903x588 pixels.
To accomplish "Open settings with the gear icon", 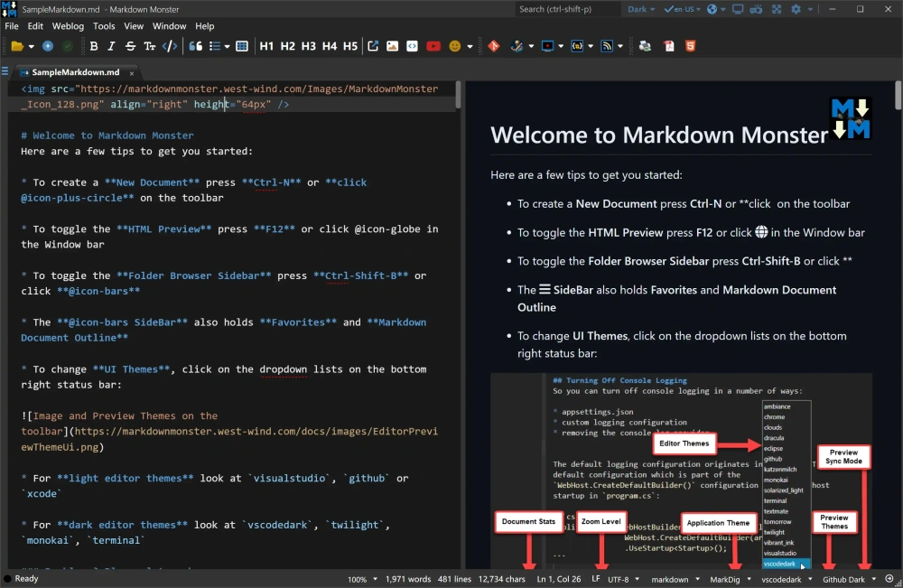I will [x=796, y=9].
